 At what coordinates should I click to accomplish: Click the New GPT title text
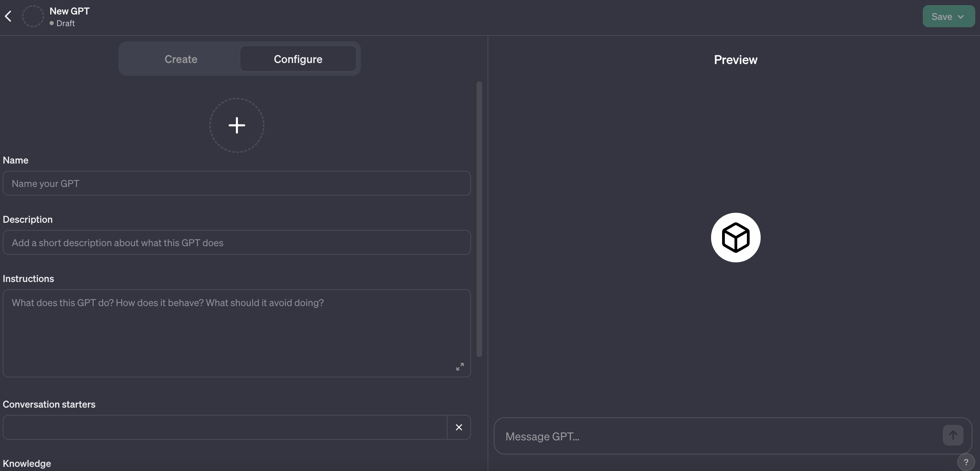[70, 11]
